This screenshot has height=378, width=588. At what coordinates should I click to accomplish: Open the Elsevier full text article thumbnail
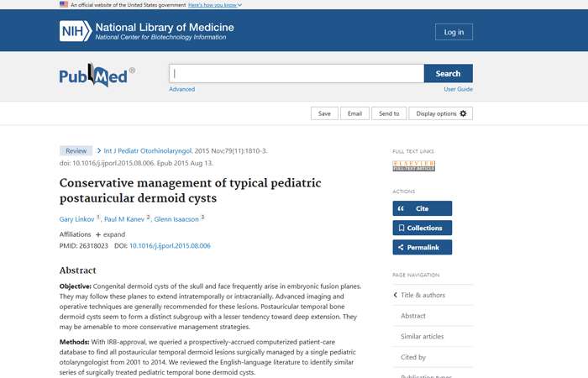coord(413,165)
